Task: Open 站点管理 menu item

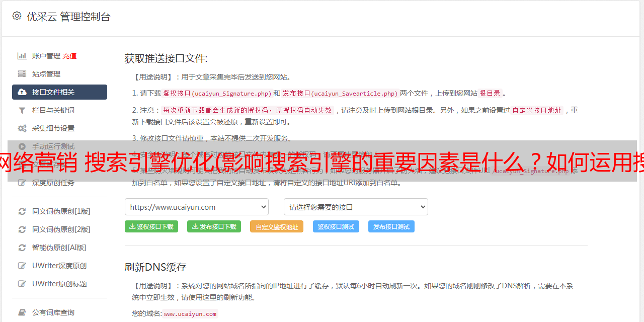Action: click(x=59, y=74)
